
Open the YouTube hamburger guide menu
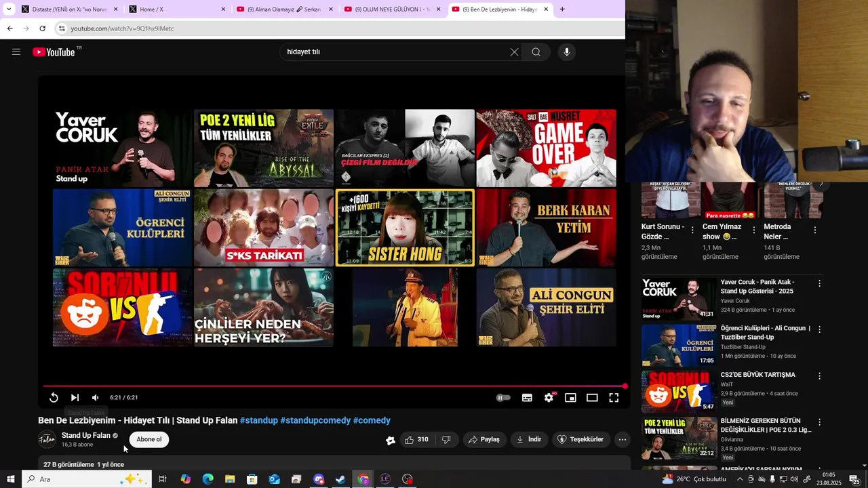click(16, 52)
